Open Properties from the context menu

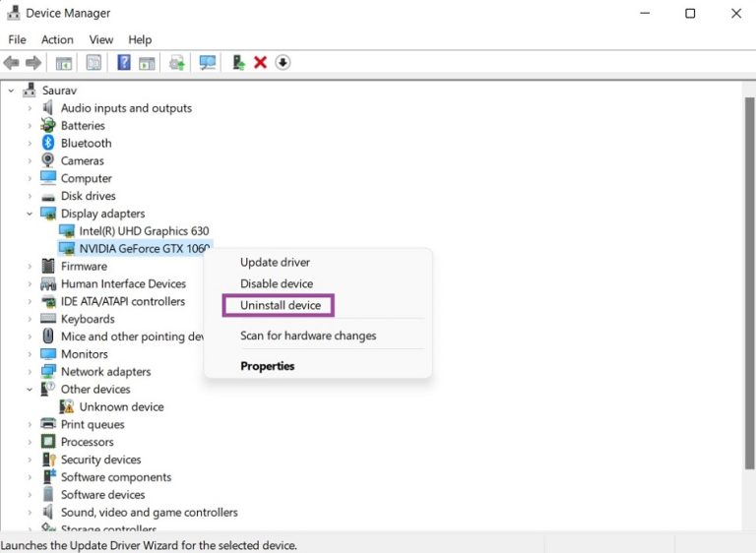[267, 366]
